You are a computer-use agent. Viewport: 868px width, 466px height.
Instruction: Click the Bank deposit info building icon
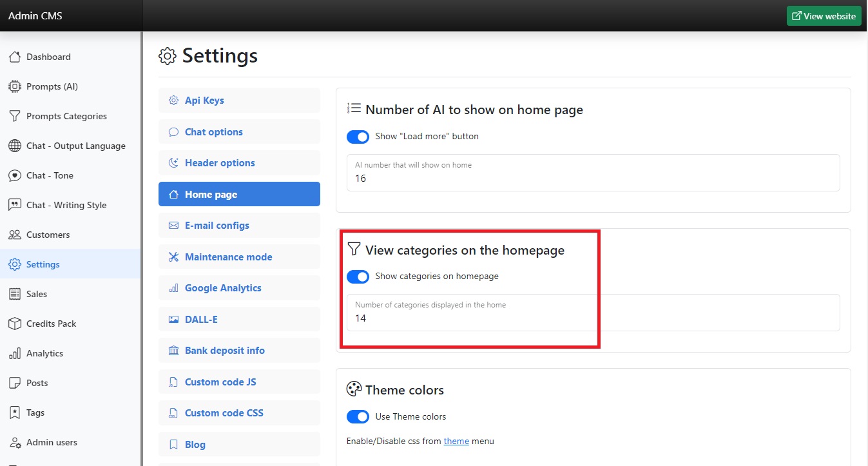[173, 351]
